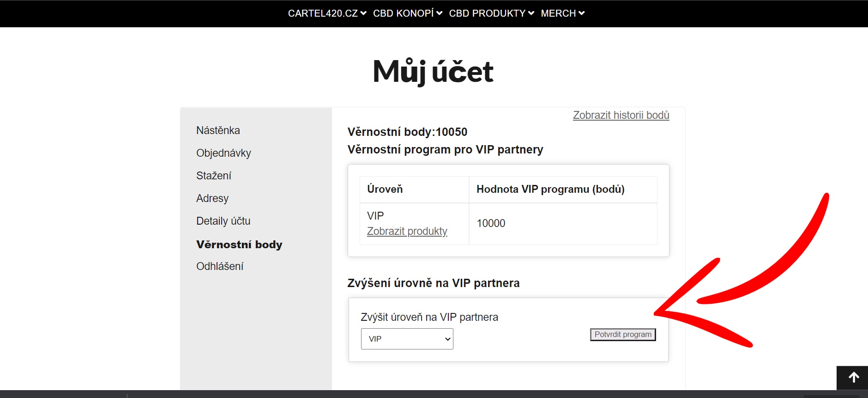Open the CARTEL420.CZ navigation item
This screenshot has height=398, width=868.
click(323, 13)
